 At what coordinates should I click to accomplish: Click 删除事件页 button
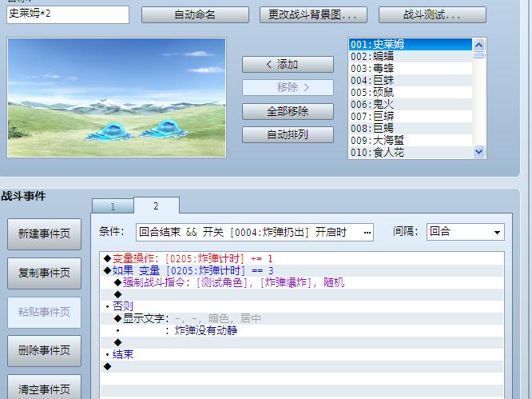point(45,351)
